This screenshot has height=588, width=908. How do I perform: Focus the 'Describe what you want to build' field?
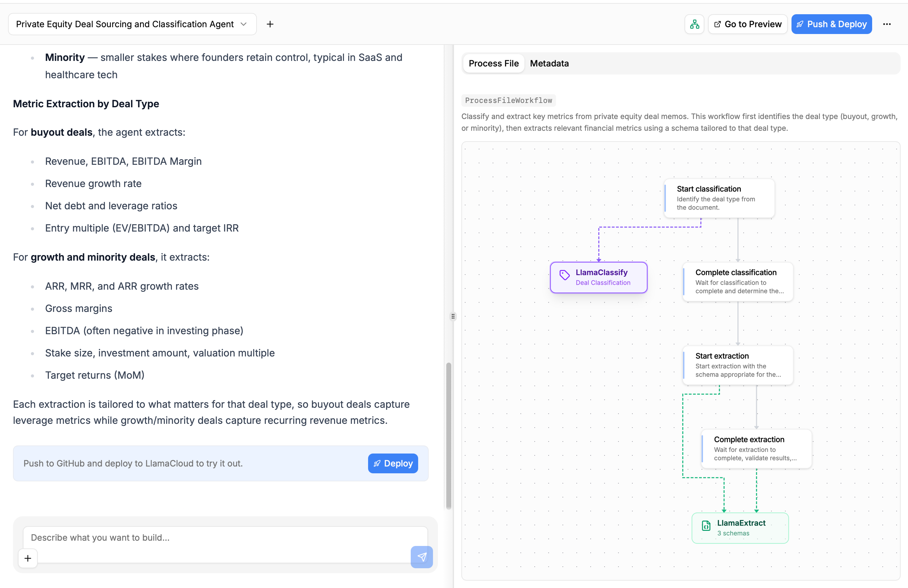pos(225,538)
